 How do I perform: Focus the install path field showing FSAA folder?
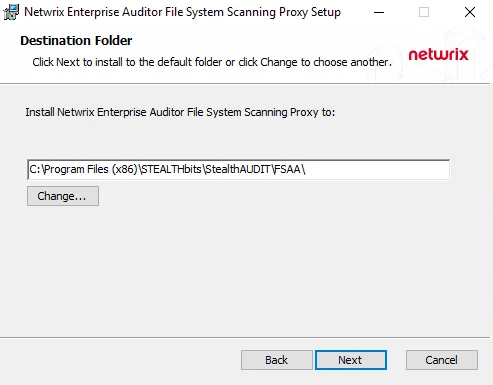point(238,170)
